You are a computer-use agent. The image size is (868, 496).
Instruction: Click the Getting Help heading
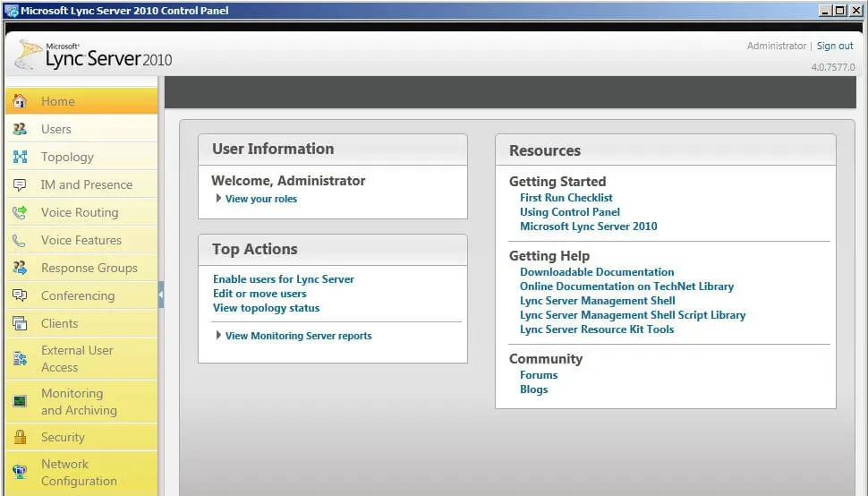pos(549,256)
